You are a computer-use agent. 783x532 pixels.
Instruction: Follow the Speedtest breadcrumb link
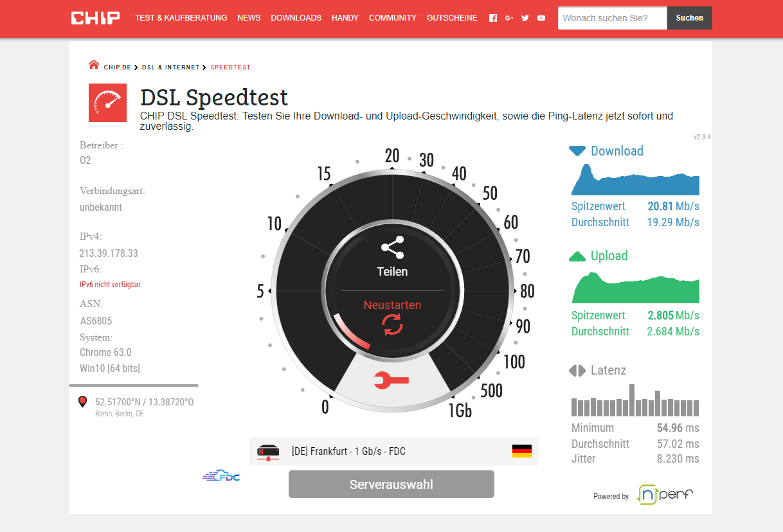[231, 67]
